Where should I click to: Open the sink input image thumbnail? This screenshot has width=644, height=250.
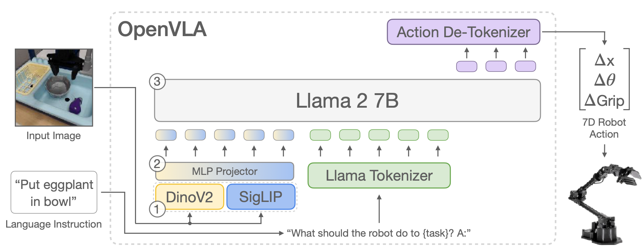pos(54,87)
